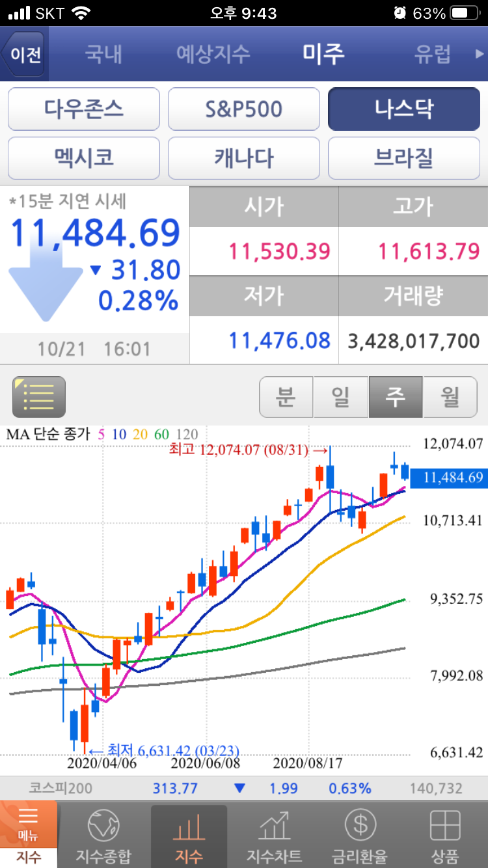Tap the current price 11,484.69
Viewport: 488px width, 868px height.
click(x=95, y=233)
